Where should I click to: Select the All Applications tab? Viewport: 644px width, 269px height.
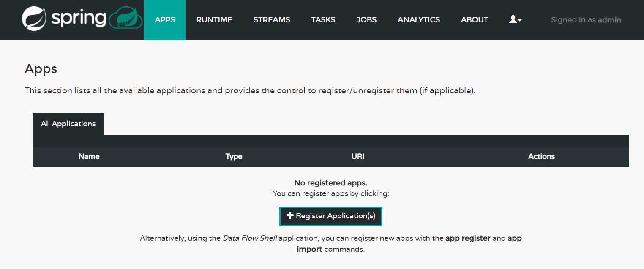[68, 124]
